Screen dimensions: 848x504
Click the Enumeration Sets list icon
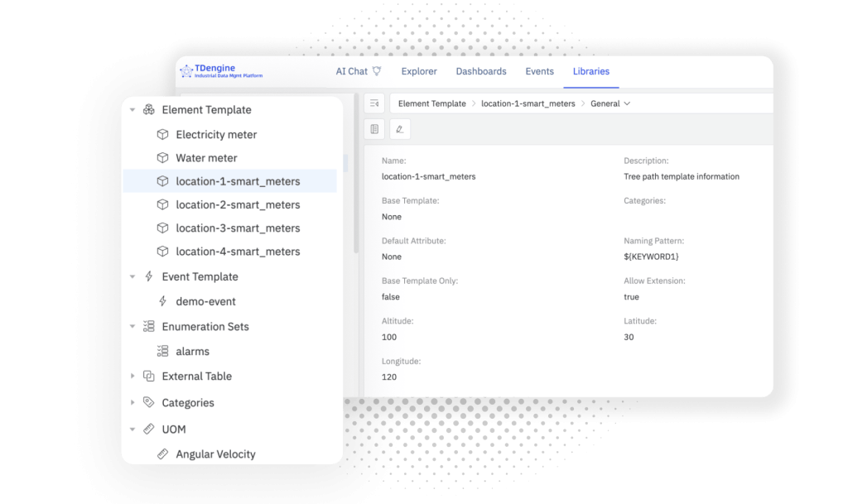coord(149,327)
